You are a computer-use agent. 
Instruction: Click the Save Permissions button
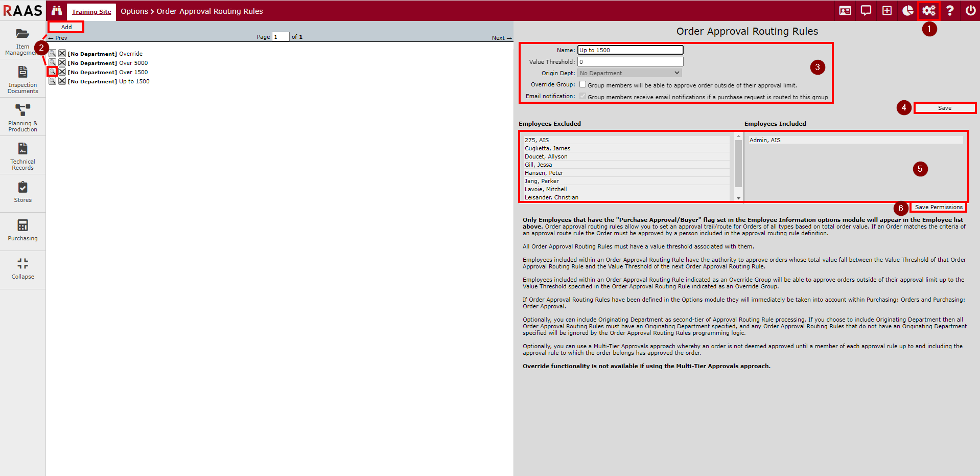point(938,207)
